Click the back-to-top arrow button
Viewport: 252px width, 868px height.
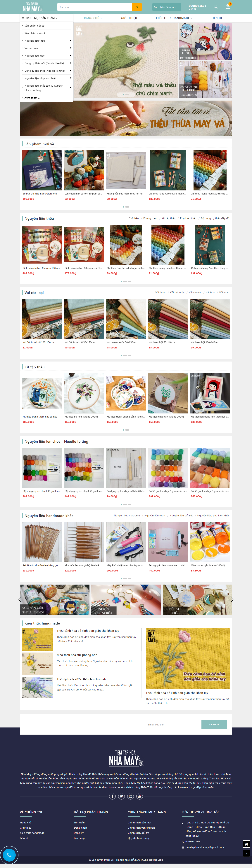(x=246, y=853)
